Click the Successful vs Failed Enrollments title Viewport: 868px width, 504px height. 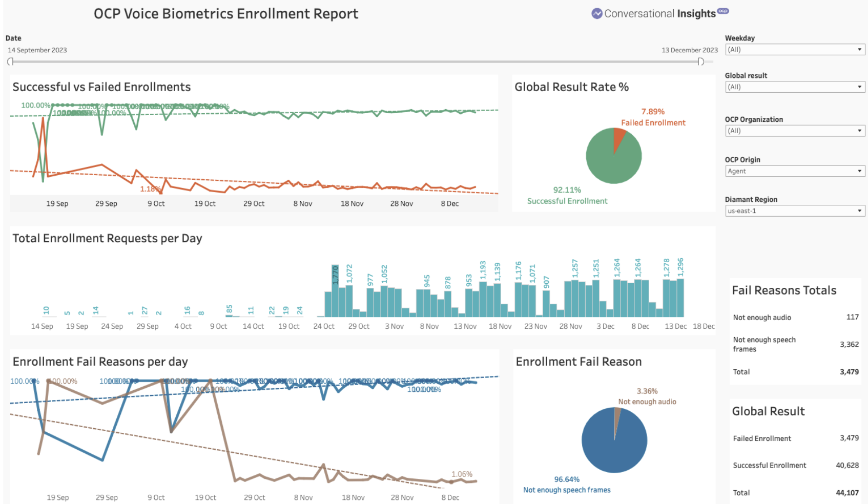(101, 87)
